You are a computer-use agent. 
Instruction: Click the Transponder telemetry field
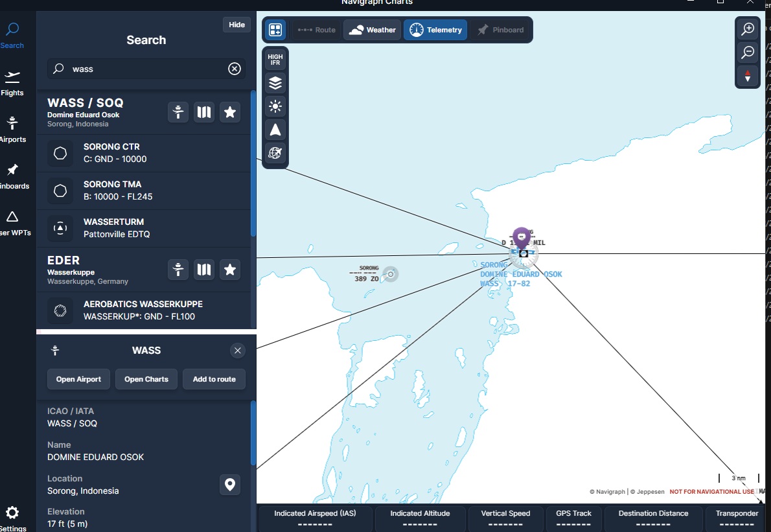[737, 518]
